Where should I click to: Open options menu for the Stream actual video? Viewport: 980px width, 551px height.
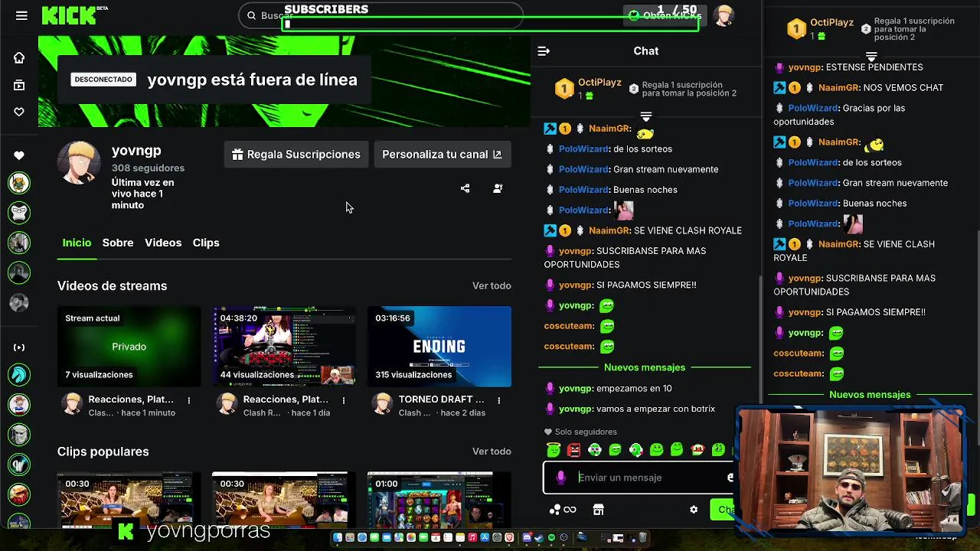[x=188, y=400]
